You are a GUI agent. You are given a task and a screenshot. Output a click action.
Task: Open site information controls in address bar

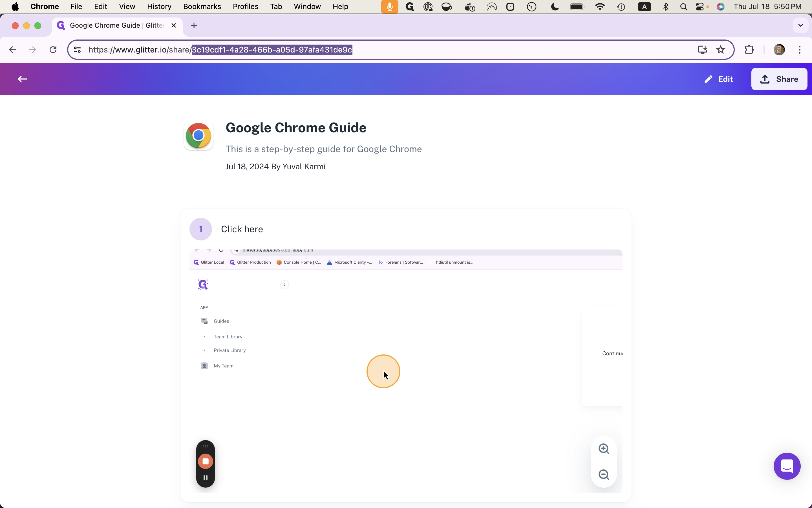[x=77, y=50]
